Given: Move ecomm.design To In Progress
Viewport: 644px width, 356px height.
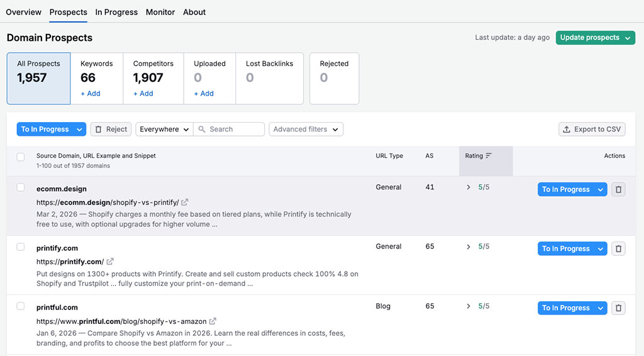Looking at the screenshot, I should click(566, 189).
